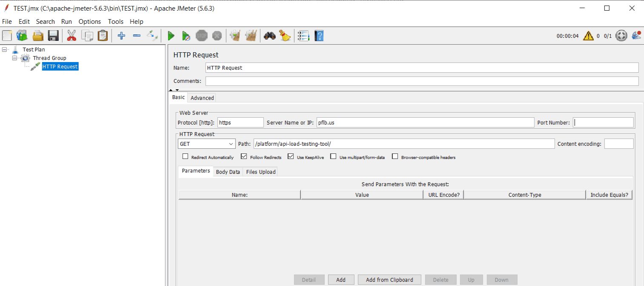Uncheck the Follow Redirects checkbox
Viewport: 644px width, 286px height.
pyautogui.click(x=244, y=156)
